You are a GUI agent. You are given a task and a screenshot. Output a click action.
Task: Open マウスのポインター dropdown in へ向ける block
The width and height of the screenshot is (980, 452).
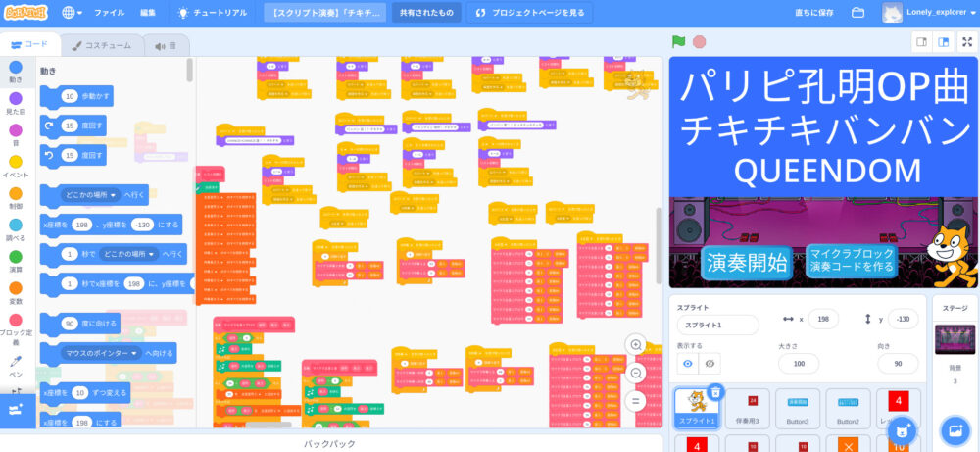102,353
